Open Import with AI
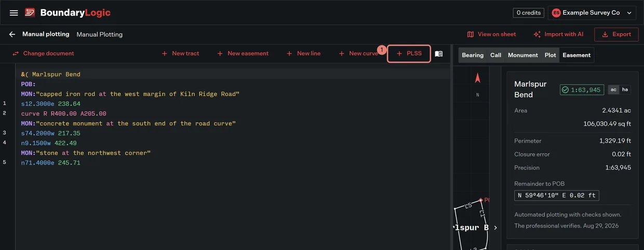 (558, 34)
